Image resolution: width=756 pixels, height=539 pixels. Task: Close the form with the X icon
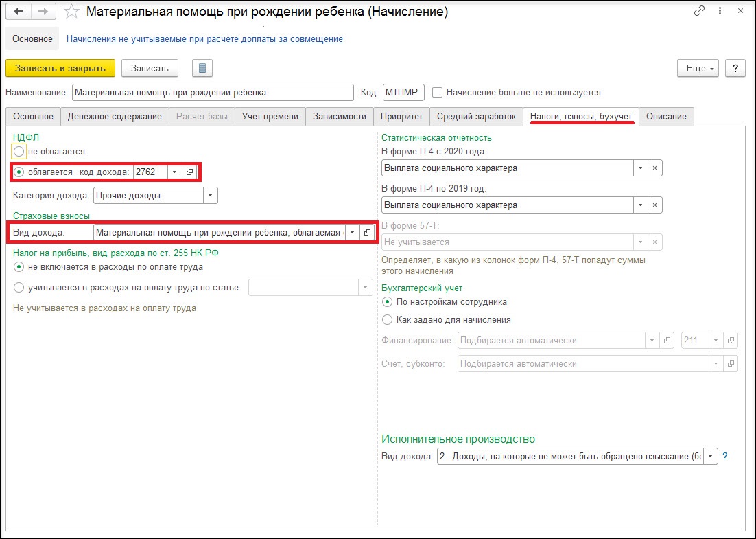[741, 11]
